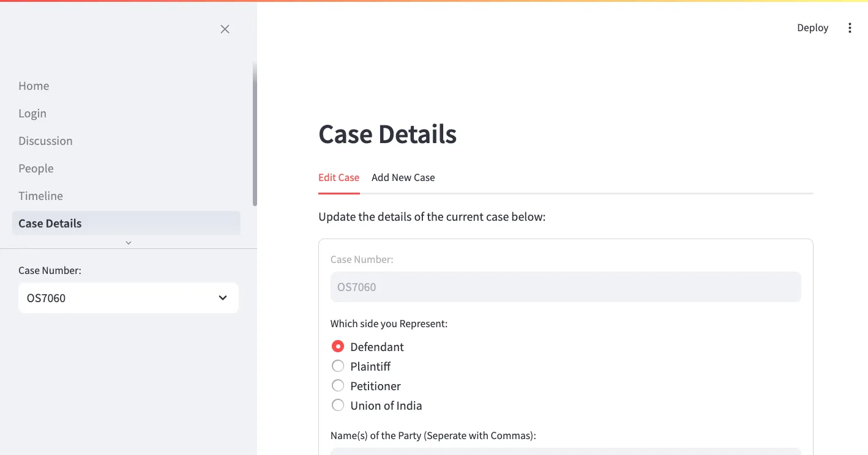
Task: Choose the Petitioner radio option
Action: point(366,386)
